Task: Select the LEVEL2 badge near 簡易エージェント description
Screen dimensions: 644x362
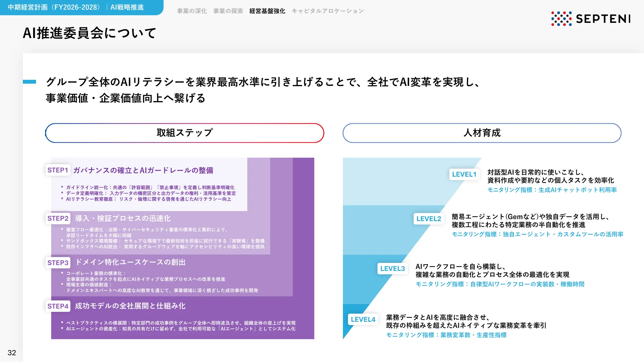Action: pyautogui.click(x=428, y=219)
